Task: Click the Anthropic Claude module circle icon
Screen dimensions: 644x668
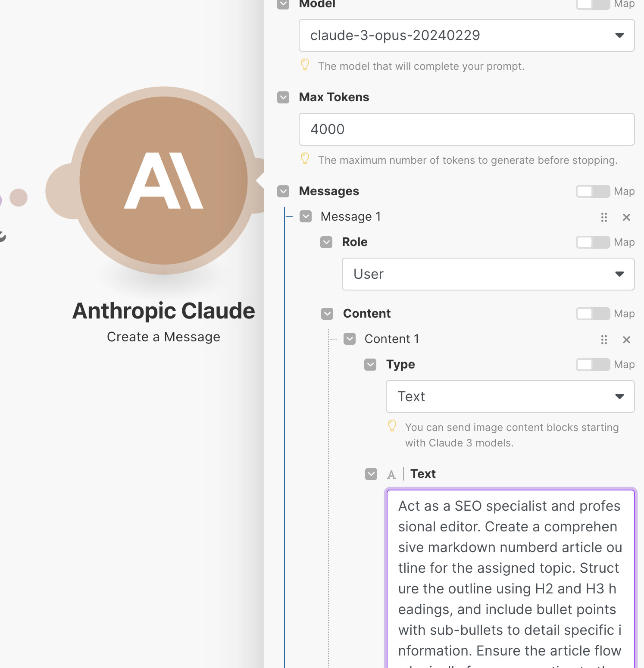Action: (163, 181)
